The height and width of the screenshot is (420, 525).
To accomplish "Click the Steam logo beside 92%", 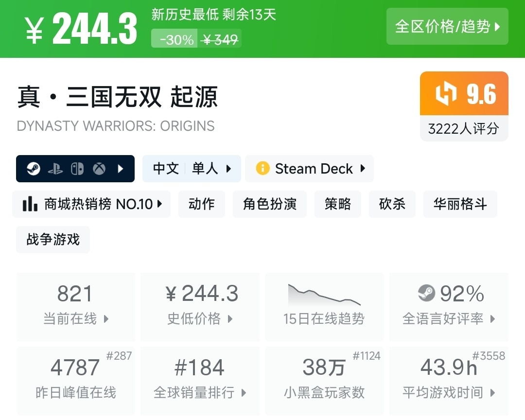I will point(426,293).
